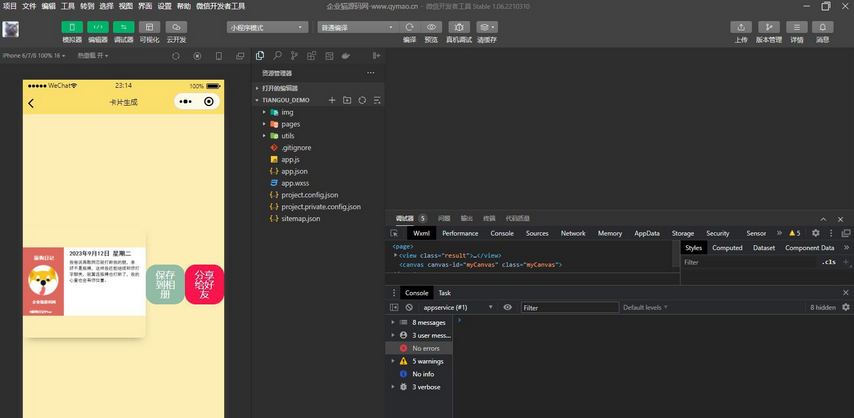
Task: Start real device debugging (真机调试)
Action: [459, 27]
